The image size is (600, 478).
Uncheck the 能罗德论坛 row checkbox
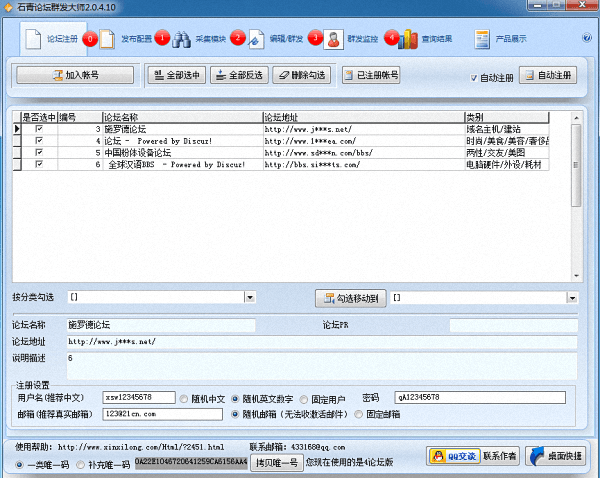coord(40,129)
